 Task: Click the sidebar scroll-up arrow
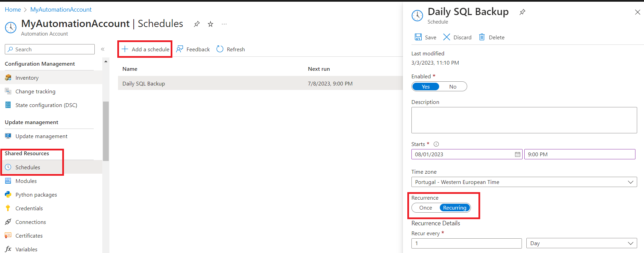(106, 62)
